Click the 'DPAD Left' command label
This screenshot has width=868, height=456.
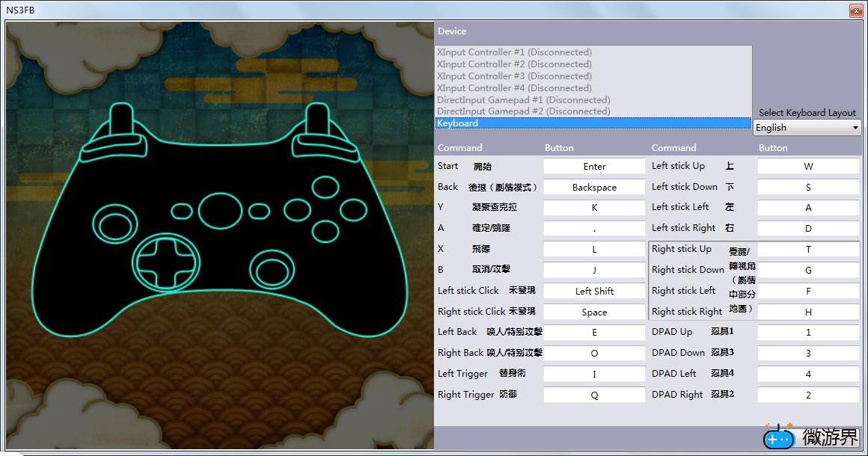pos(673,374)
